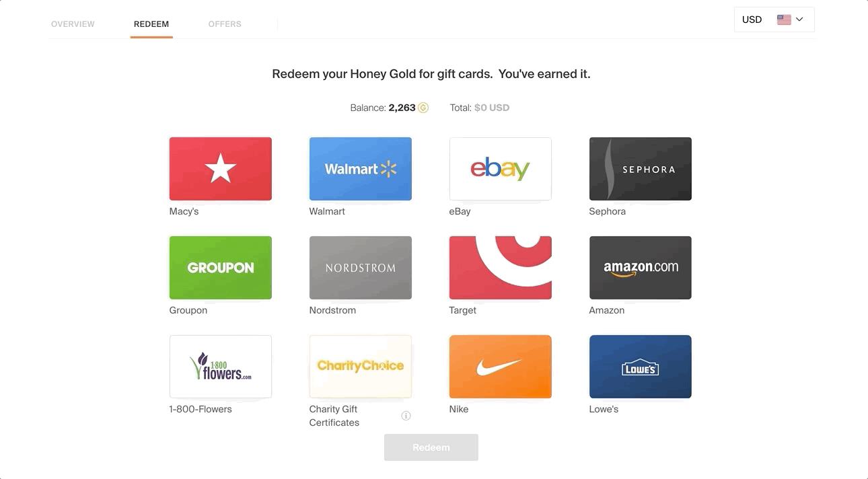868x479 pixels.
Task: Click the Honey Gold coin icon
Action: (423, 108)
